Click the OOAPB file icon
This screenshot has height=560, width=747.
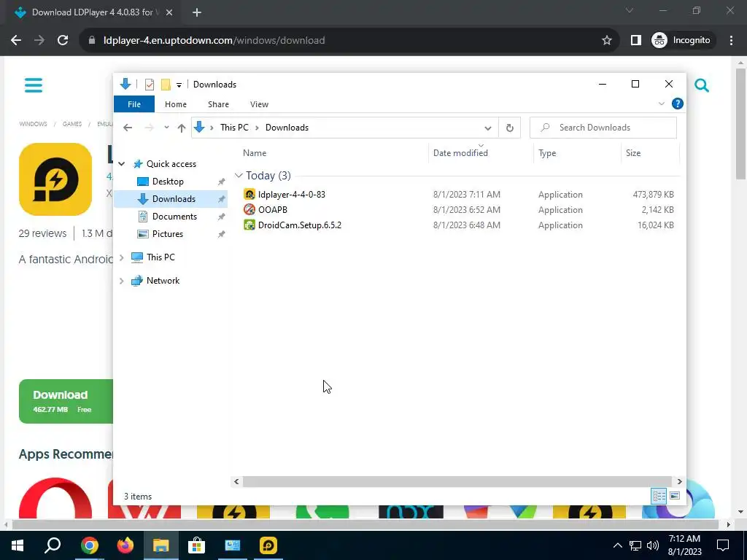click(x=249, y=209)
